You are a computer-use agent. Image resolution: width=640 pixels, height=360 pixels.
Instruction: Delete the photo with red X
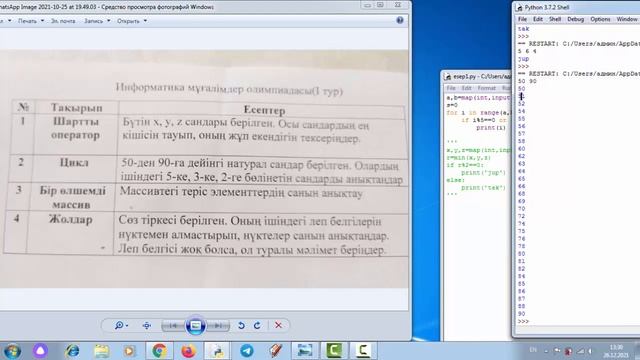pyautogui.click(x=278, y=325)
